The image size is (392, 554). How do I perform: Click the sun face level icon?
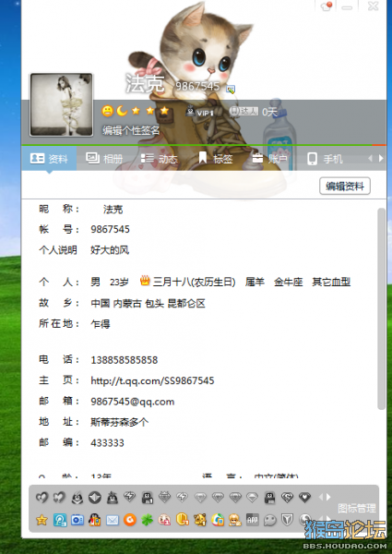click(108, 111)
